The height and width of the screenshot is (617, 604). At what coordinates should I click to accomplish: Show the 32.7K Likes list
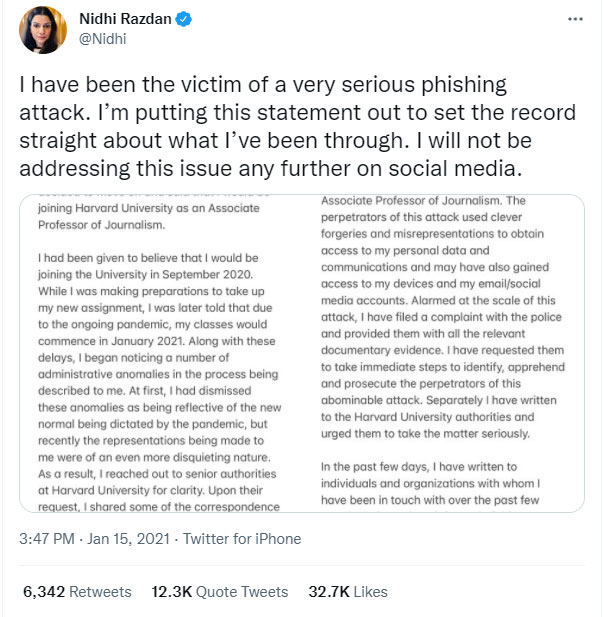[x=347, y=592]
